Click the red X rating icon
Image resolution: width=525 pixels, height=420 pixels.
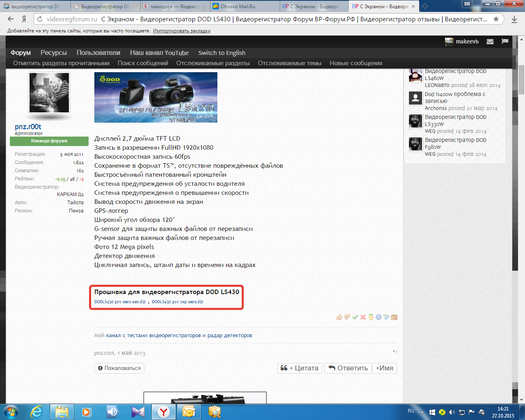363,317
